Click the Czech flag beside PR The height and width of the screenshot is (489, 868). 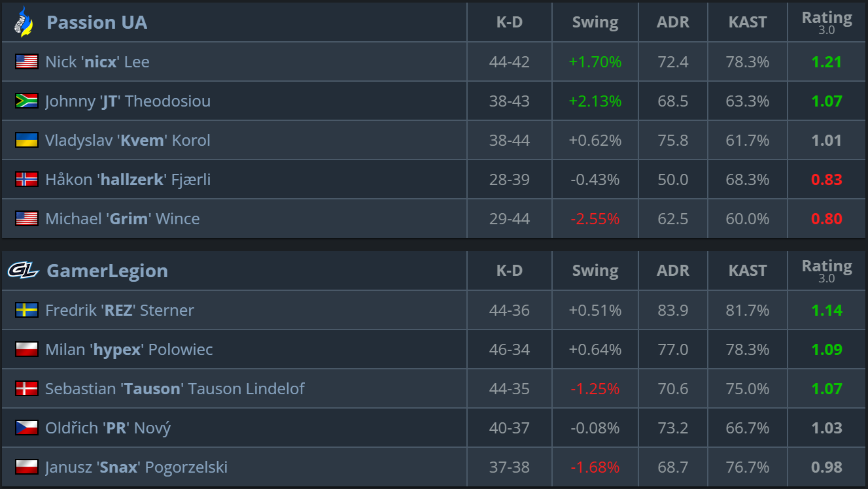pos(27,428)
